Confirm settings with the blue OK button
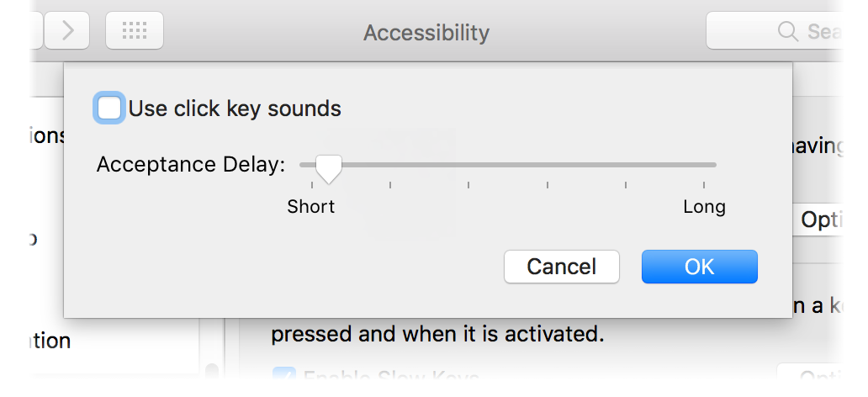Viewport: 868px width, 397px height. tap(699, 267)
